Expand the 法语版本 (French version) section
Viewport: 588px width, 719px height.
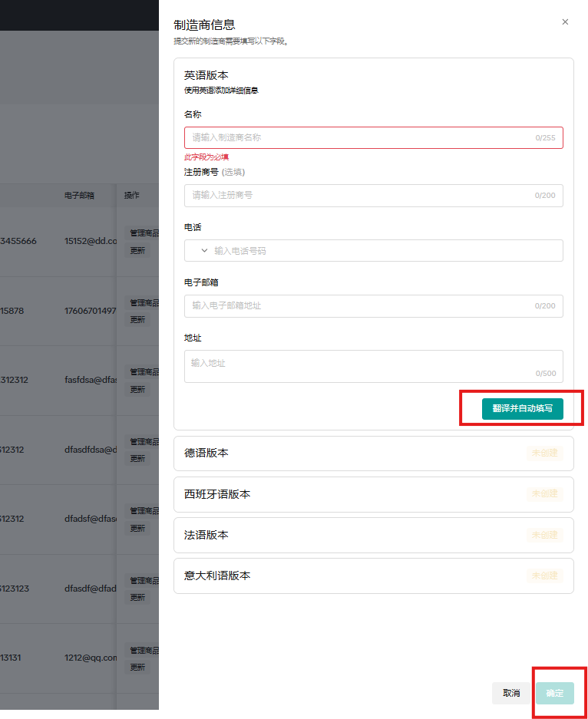[373, 534]
